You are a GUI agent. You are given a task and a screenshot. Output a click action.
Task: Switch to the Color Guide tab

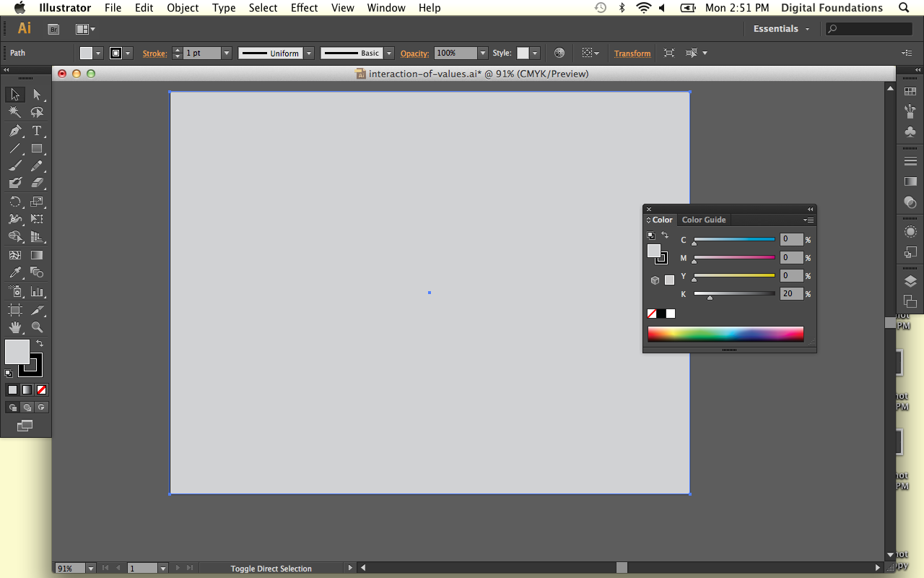point(704,220)
